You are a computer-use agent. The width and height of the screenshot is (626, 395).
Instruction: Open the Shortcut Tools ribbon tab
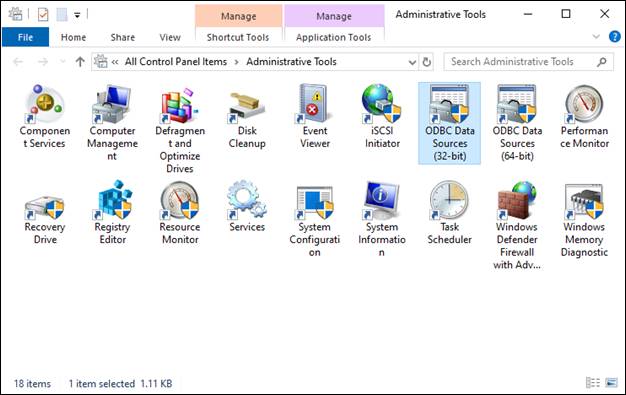pos(238,38)
